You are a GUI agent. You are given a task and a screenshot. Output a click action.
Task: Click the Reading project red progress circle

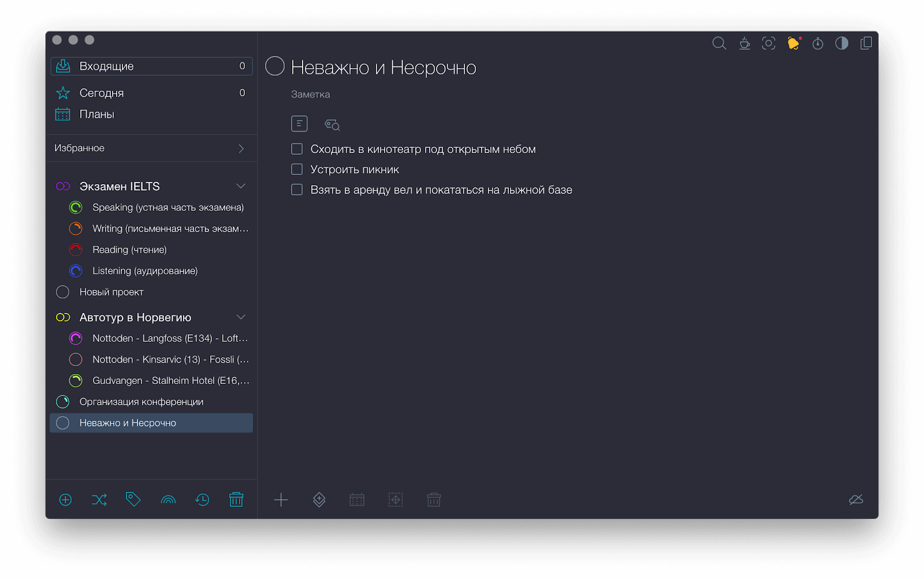click(76, 249)
